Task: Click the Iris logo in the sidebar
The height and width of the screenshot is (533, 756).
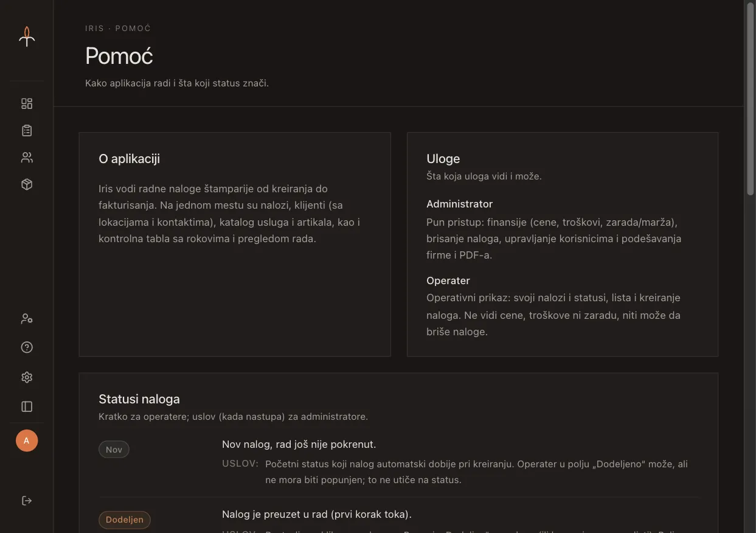Action: coord(27,37)
